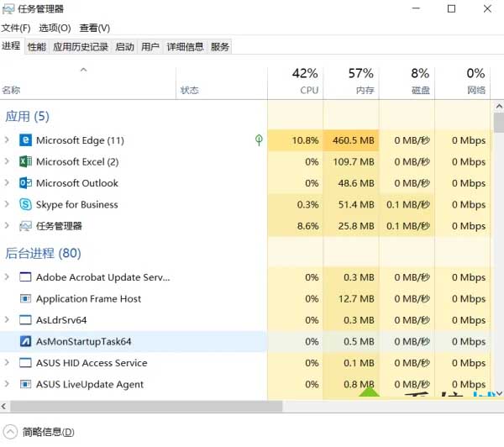504x447 pixels.
Task: Click 简略信息(D) to show fewer details
Action: coord(48,432)
